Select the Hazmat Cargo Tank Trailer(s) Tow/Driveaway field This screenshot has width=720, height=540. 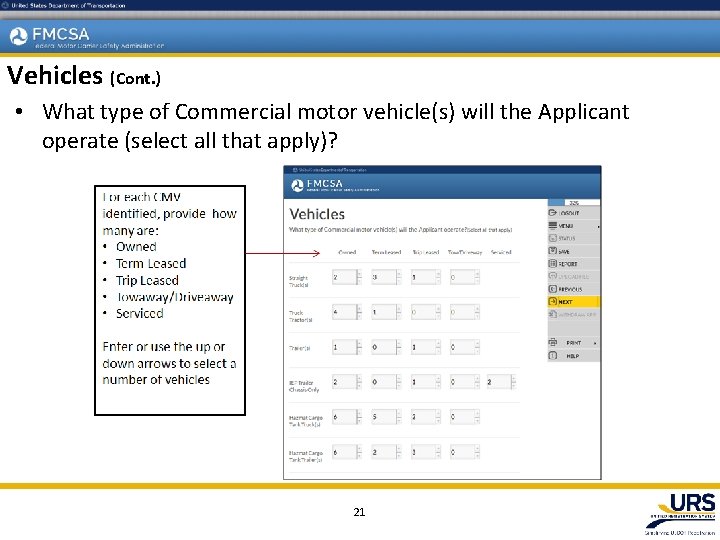[465, 452]
